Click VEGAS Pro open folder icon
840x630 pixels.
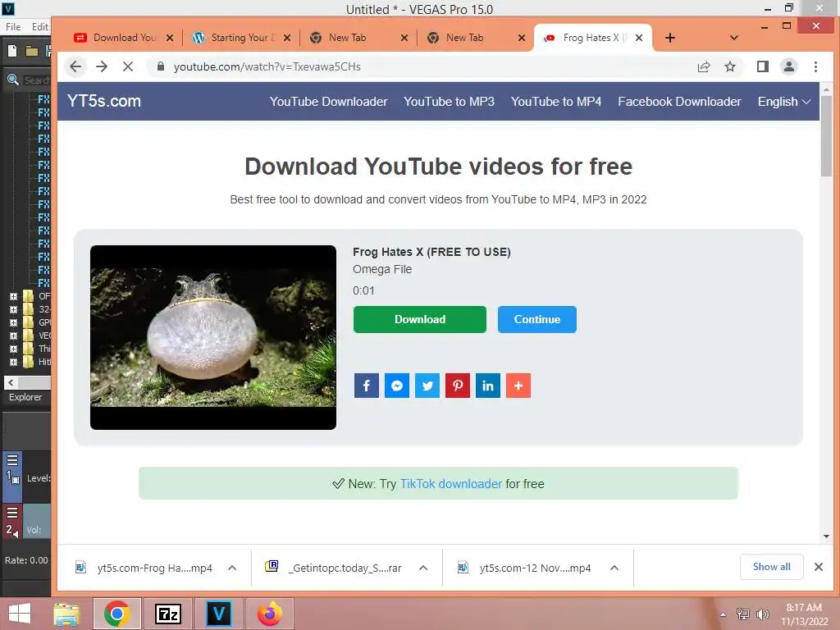[32, 52]
